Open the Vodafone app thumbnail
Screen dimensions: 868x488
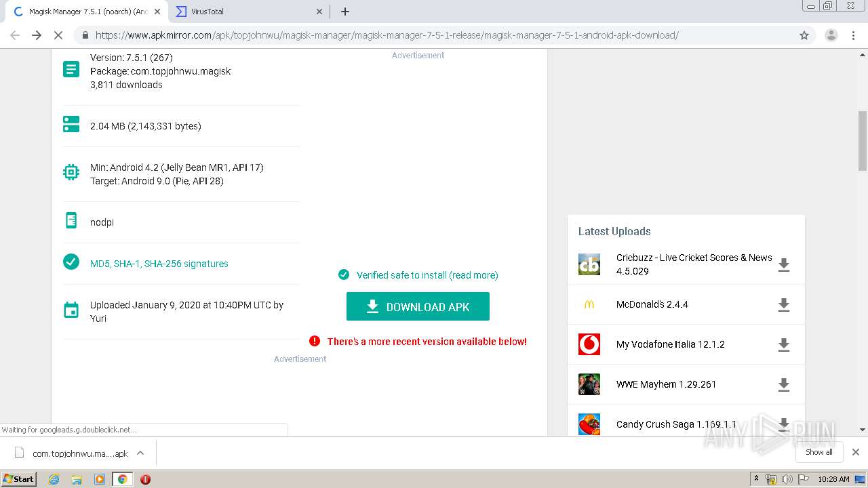tap(589, 344)
